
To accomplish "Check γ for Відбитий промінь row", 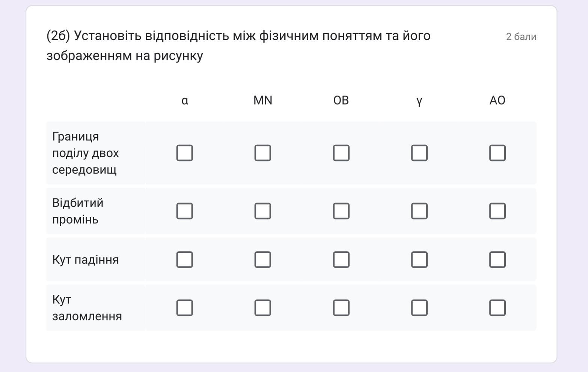I will pyautogui.click(x=419, y=211).
